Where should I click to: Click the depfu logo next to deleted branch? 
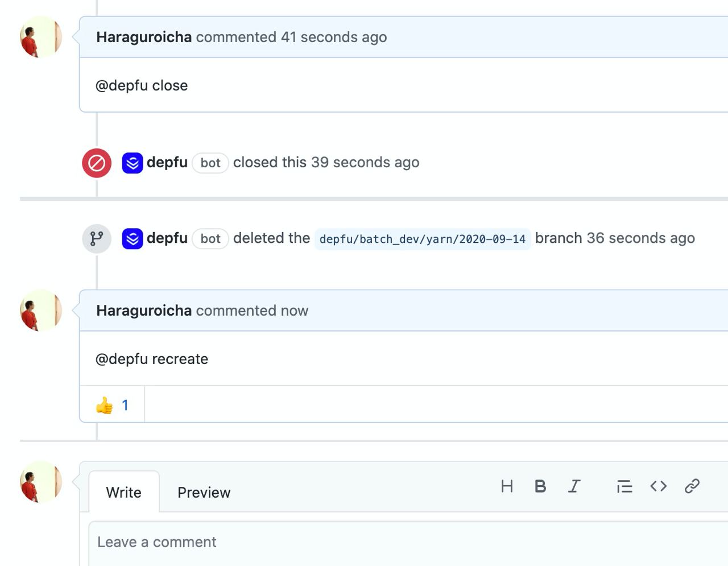[x=133, y=239]
